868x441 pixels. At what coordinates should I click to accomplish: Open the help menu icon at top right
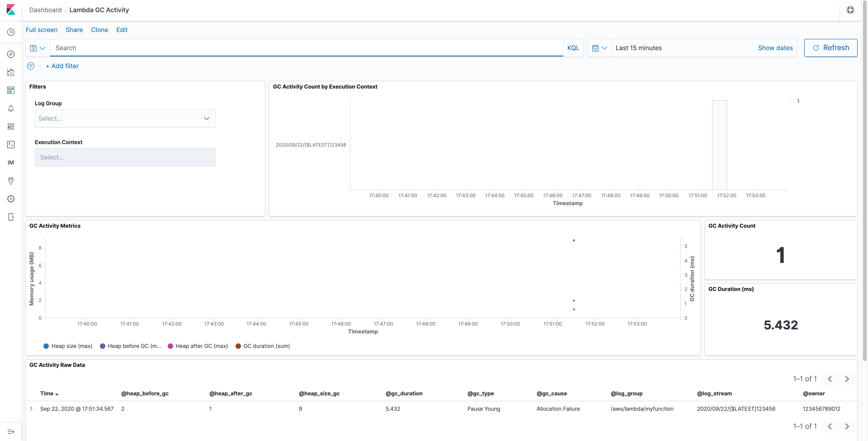[850, 10]
